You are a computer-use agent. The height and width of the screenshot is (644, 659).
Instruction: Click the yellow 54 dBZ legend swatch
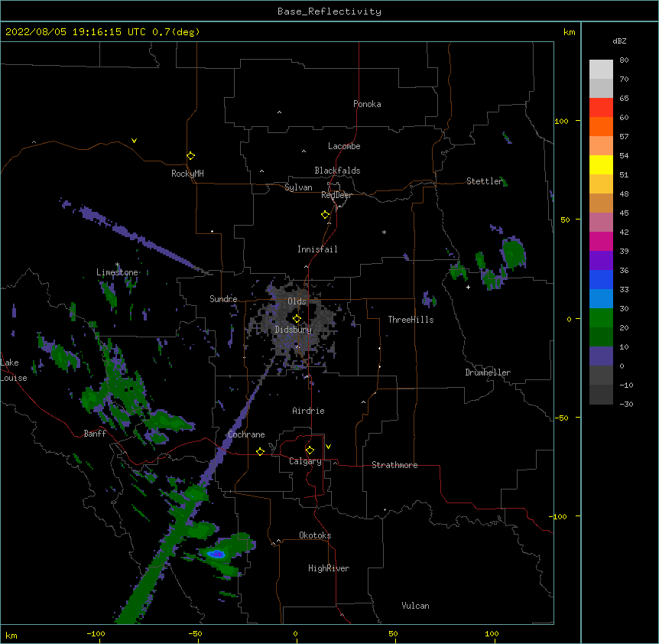(x=601, y=164)
